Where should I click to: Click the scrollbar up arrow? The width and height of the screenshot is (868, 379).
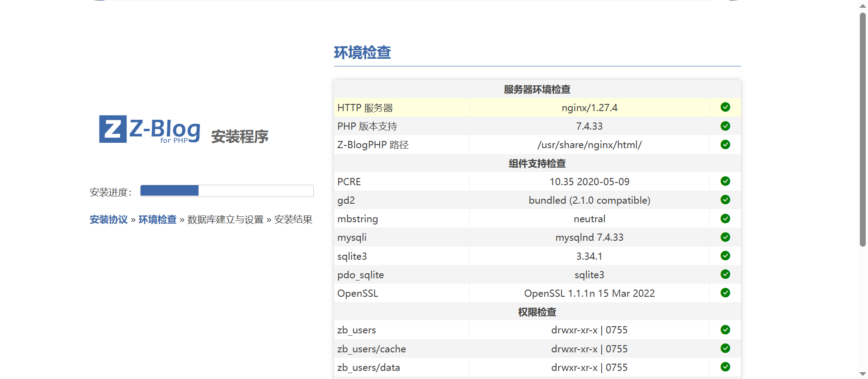tap(863, 6)
